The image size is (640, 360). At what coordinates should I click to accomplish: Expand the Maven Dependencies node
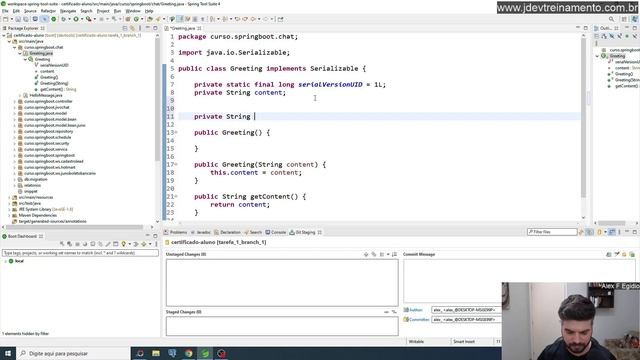(x=9, y=215)
